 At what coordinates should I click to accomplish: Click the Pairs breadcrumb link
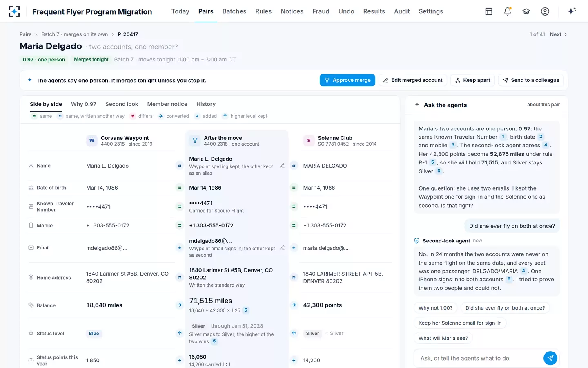click(x=25, y=34)
